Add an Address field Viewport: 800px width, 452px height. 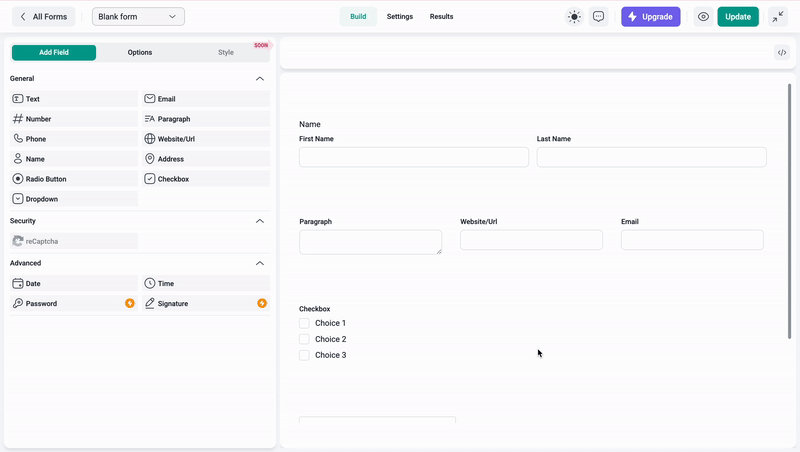click(x=206, y=159)
